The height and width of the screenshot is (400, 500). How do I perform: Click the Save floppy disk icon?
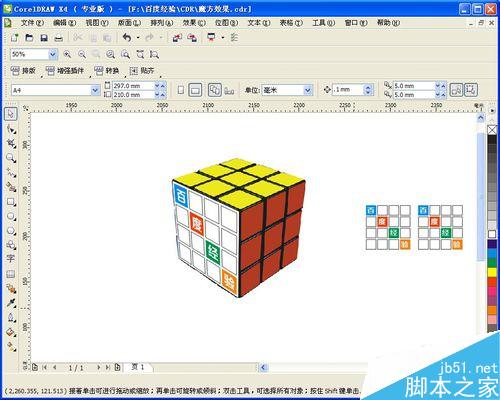pos(44,38)
